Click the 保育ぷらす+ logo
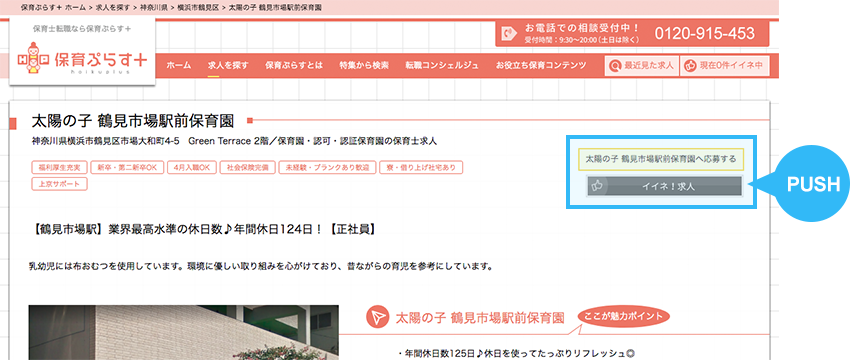This screenshot has width=850, height=360. 82,60
